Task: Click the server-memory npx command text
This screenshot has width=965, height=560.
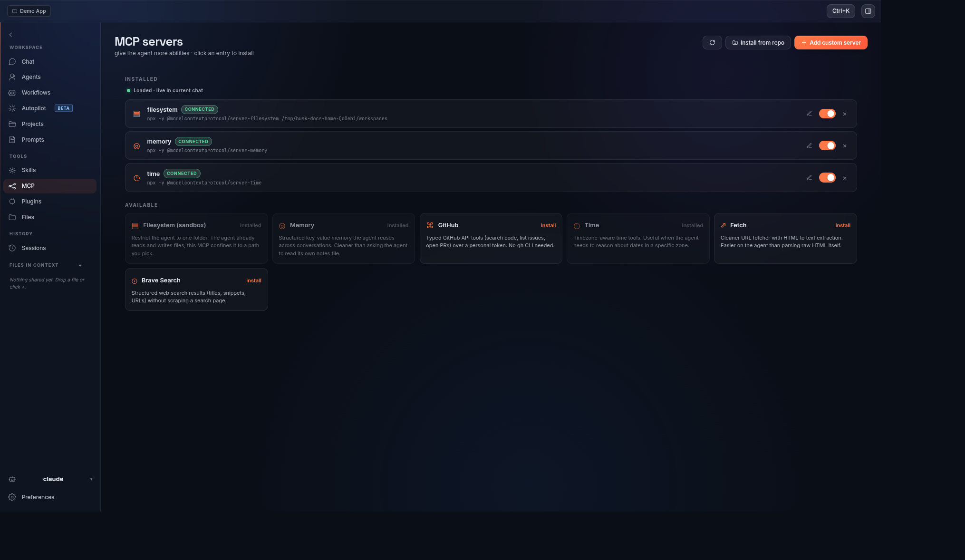Action: coord(207,151)
